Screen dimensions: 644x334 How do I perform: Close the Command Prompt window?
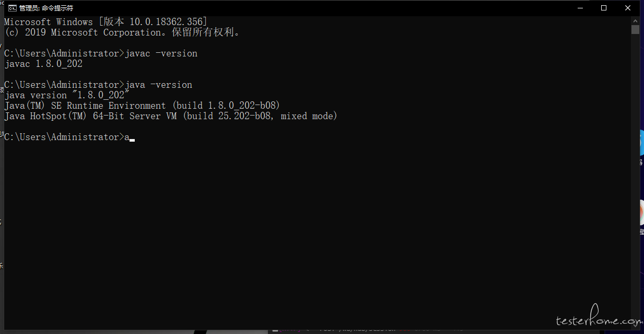click(x=628, y=8)
